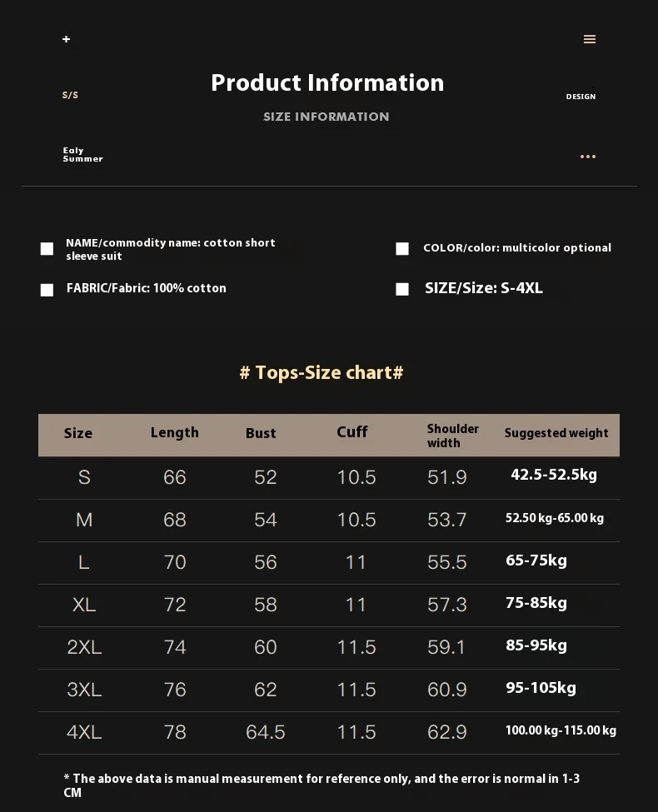Check the COLOR multicolor optional box
Screen dimensions: 658x812
[402, 249]
